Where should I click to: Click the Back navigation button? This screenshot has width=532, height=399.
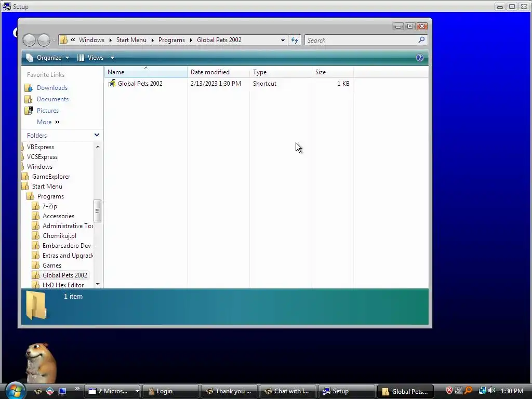click(29, 40)
